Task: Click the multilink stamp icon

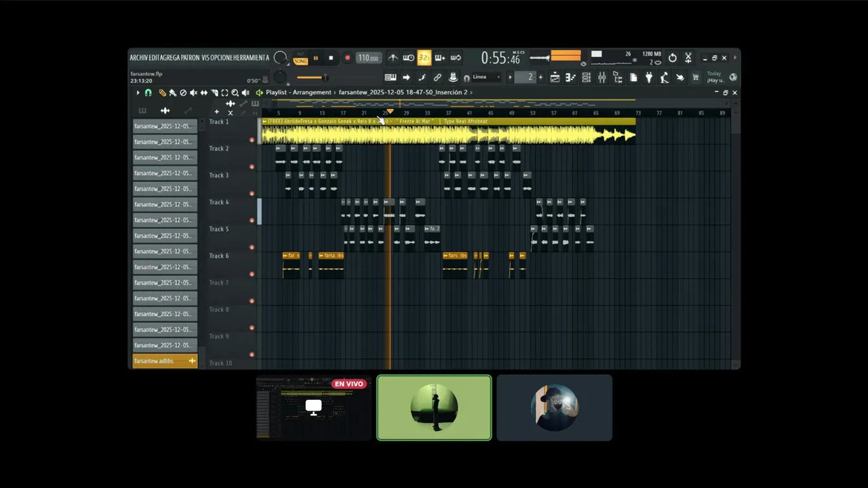Action: [453, 77]
